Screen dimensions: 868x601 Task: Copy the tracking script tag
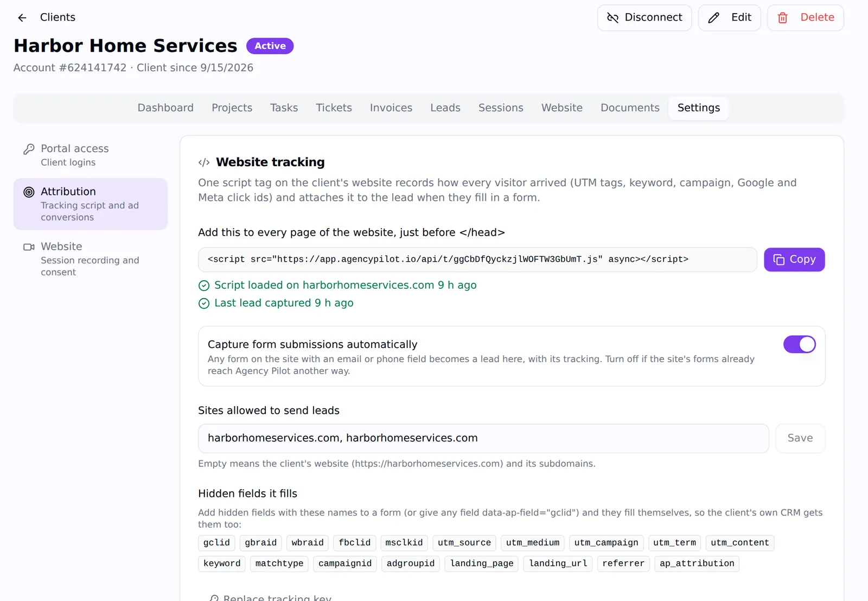coord(794,260)
